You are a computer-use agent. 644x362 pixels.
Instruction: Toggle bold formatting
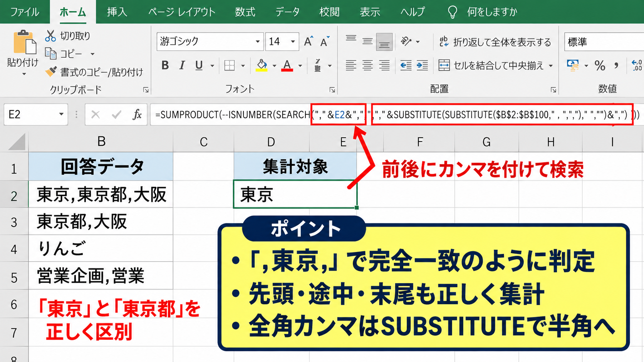pos(165,65)
